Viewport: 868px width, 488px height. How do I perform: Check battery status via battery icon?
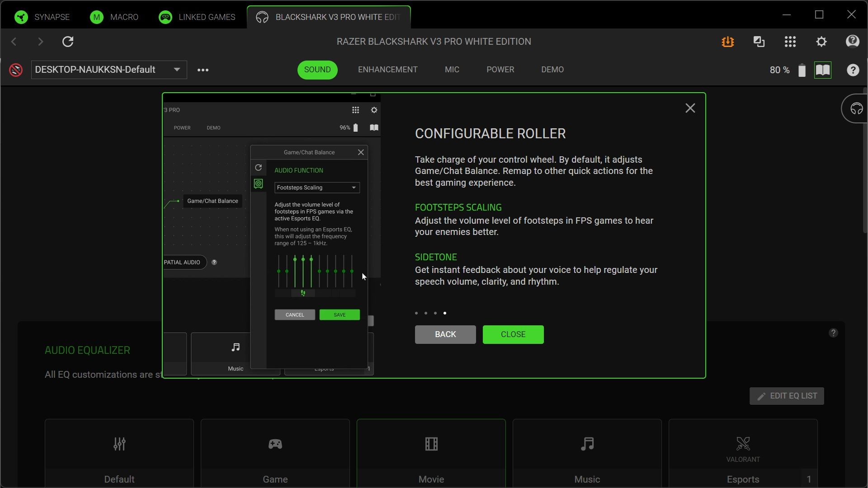(802, 70)
